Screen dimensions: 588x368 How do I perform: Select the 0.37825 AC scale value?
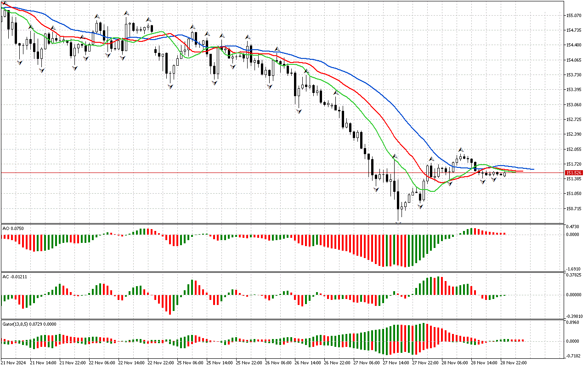click(575, 276)
